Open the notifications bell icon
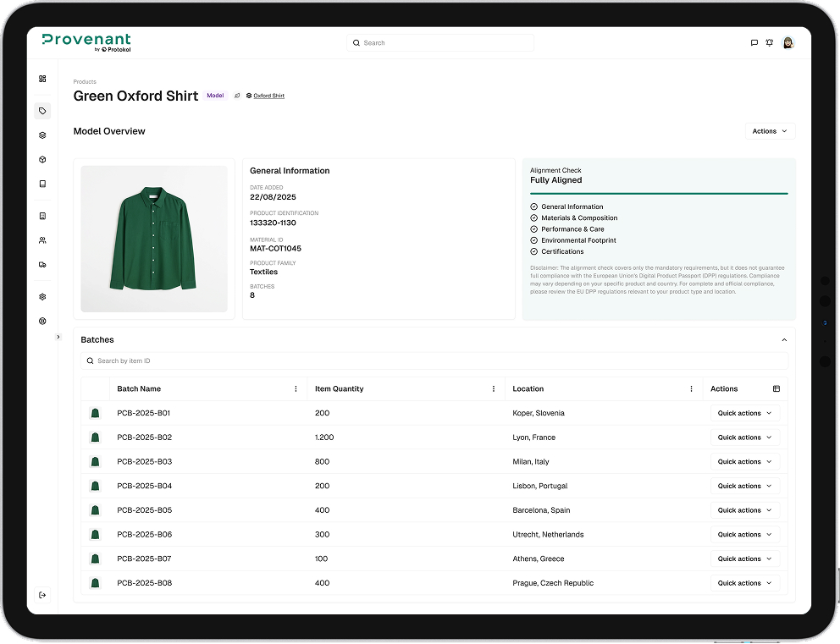Image resolution: width=840 pixels, height=644 pixels. [770, 42]
